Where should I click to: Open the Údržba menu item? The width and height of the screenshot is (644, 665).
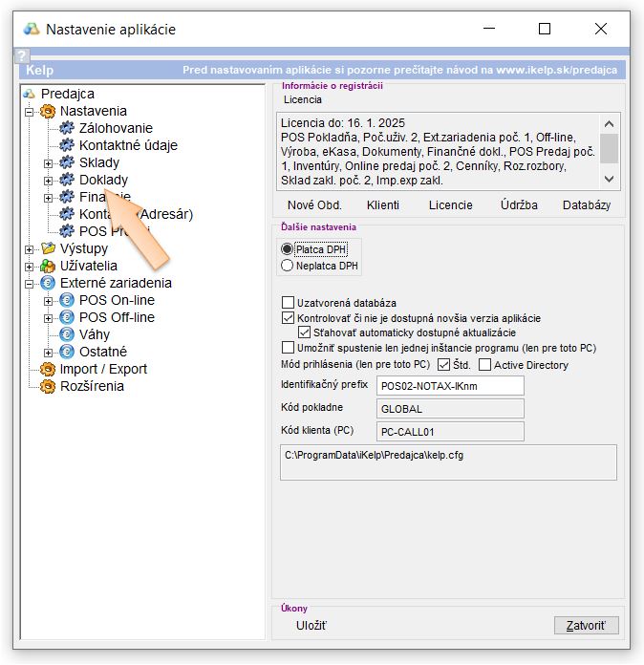pos(518,204)
